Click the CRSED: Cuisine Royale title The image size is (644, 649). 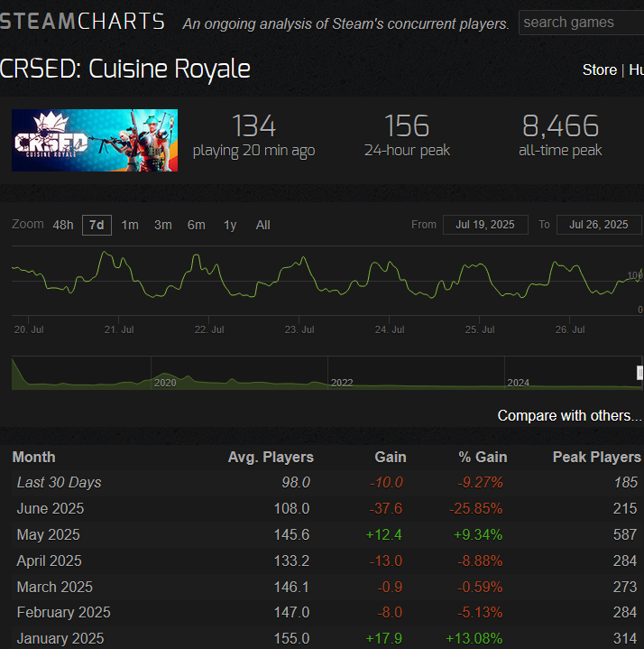tap(124, 69)
